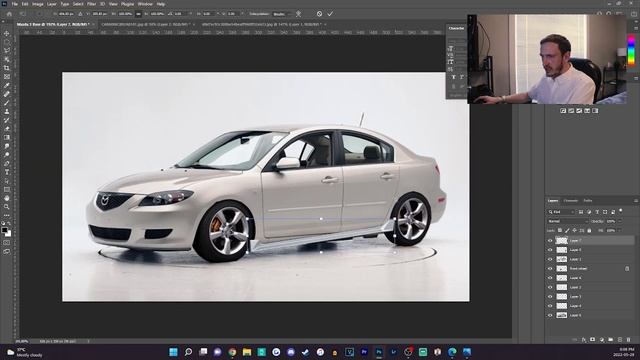Open the blend mode Normal dropdown
Image resolution: width=640 pixels, height=360 pixels.
pos(567,221)
